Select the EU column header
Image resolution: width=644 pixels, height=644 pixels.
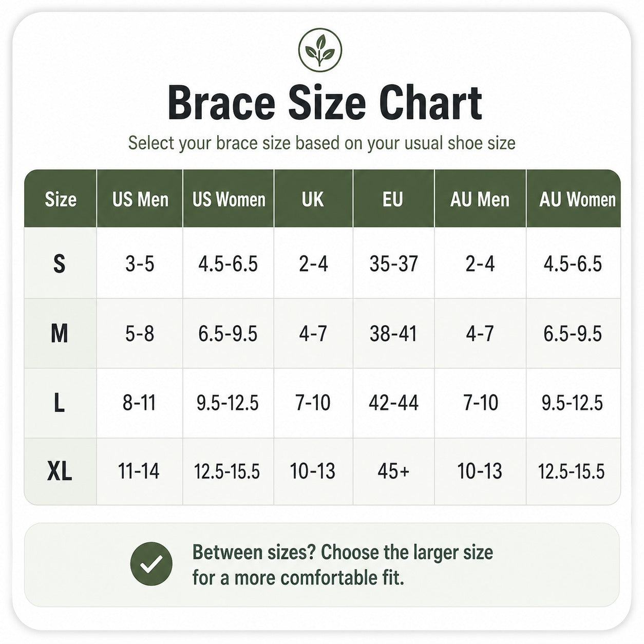[x=393, y=199]
